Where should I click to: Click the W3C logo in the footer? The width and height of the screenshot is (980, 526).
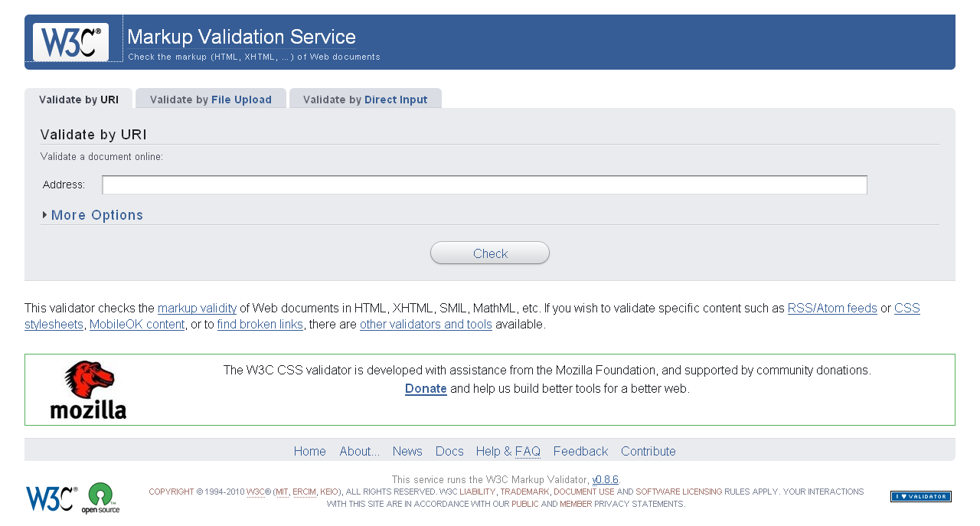[52, 498]
